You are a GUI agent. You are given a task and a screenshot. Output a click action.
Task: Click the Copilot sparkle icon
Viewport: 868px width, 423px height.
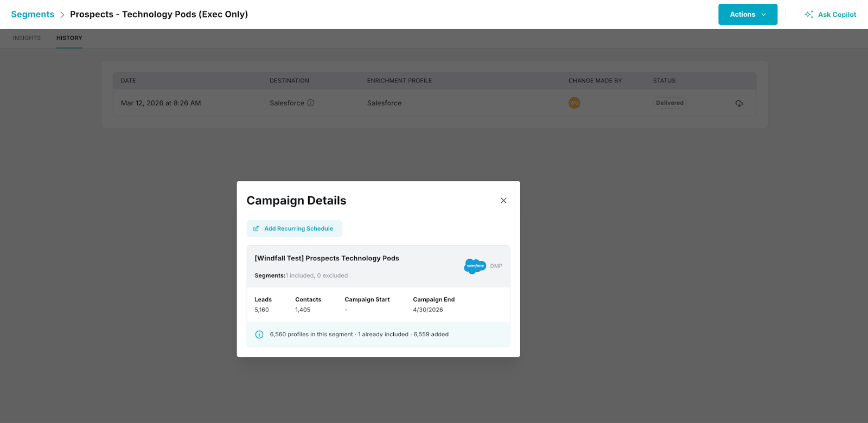809,15
